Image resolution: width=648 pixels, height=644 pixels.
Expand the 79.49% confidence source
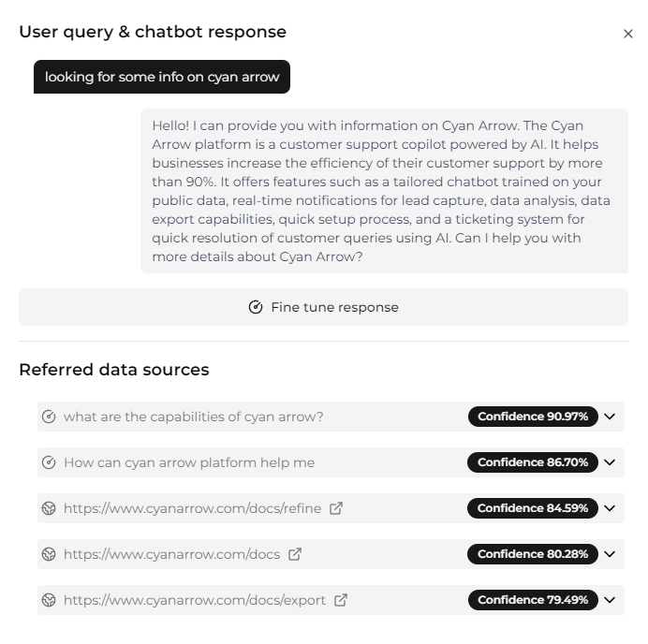[611, 600]
